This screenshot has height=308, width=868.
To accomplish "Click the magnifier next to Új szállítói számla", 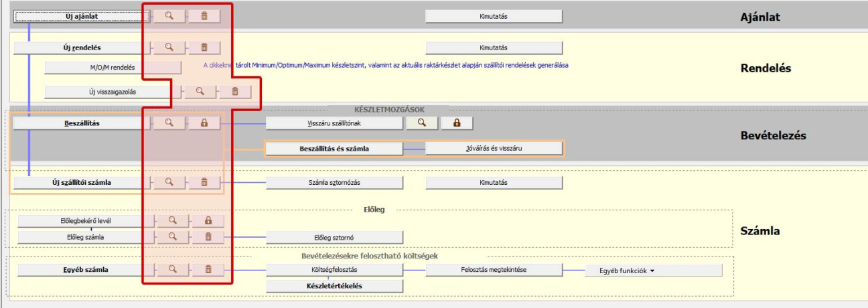I will tap(169, 181).
